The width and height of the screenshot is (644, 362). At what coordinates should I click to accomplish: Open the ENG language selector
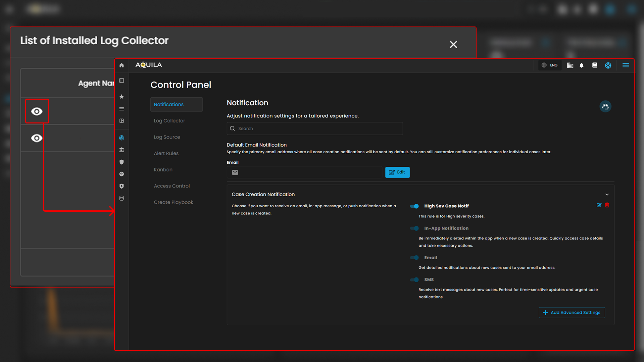point(550,65)
